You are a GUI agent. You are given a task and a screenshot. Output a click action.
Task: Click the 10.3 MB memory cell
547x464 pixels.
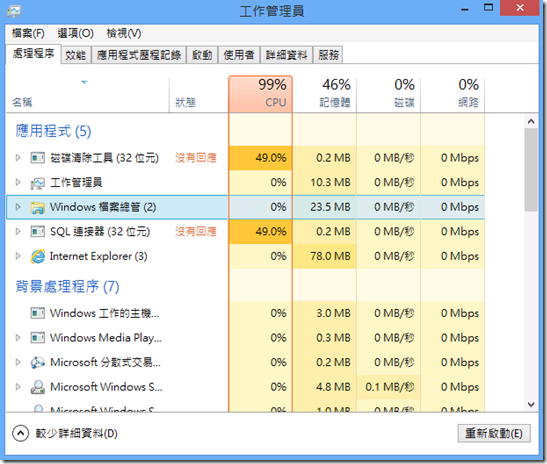coord(324,182)
